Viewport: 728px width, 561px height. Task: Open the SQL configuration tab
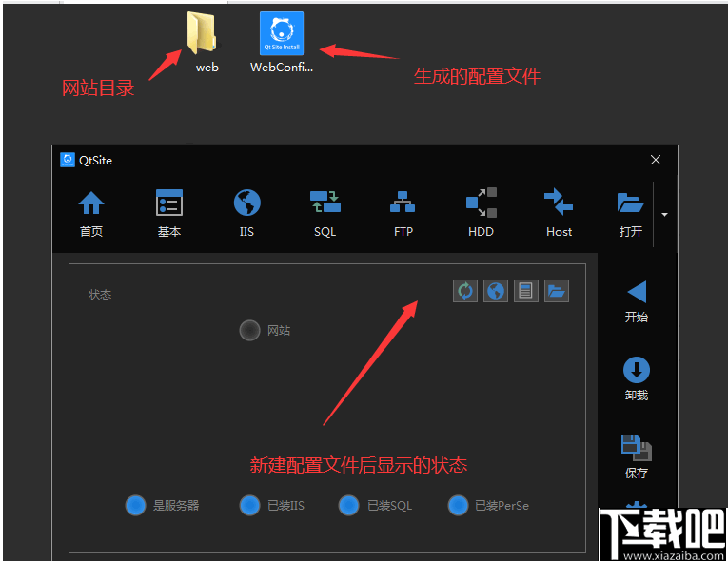point(325,213)
